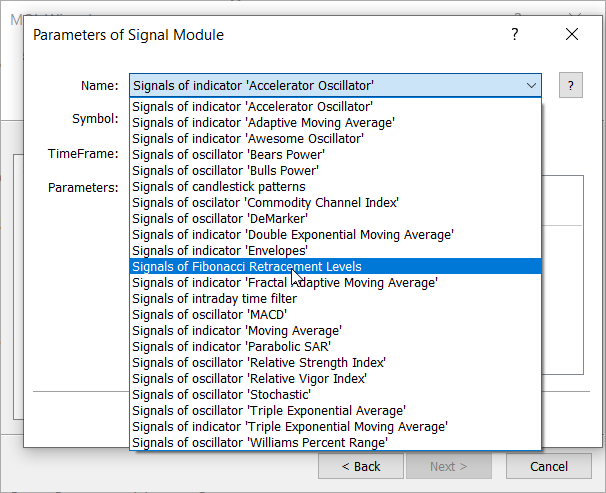Click the Back button
Viewport: 606px width, 493px height.
click(x=360, y=466)
